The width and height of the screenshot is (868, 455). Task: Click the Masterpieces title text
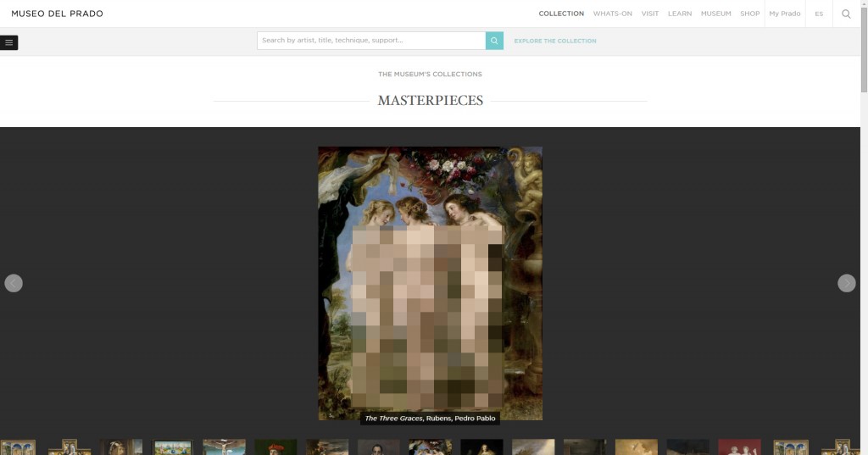pyautogui.click(x=430, y=100)
